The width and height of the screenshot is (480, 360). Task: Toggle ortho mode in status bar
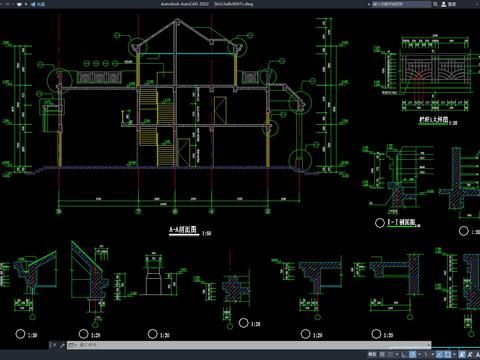point(404,354)
